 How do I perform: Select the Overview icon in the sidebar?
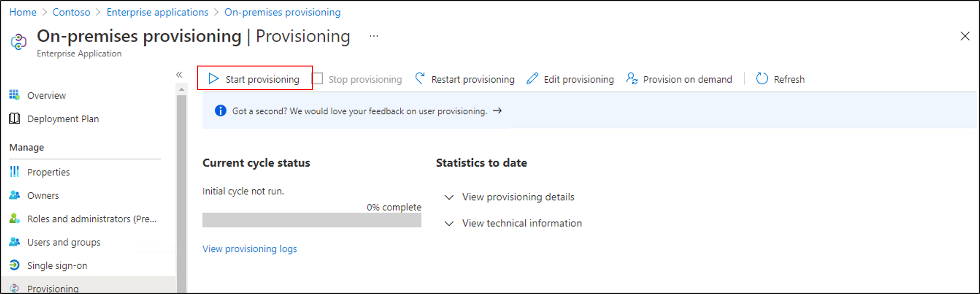click(15, 95)
